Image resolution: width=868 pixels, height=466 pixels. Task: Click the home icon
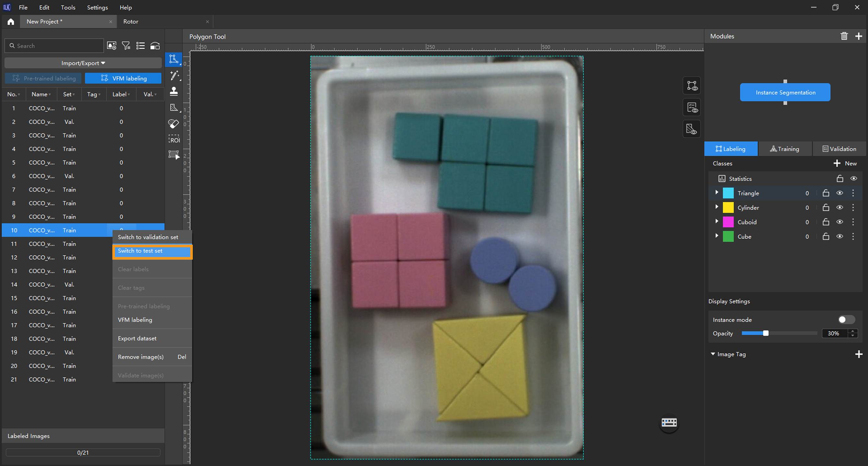tap(11, 21)
